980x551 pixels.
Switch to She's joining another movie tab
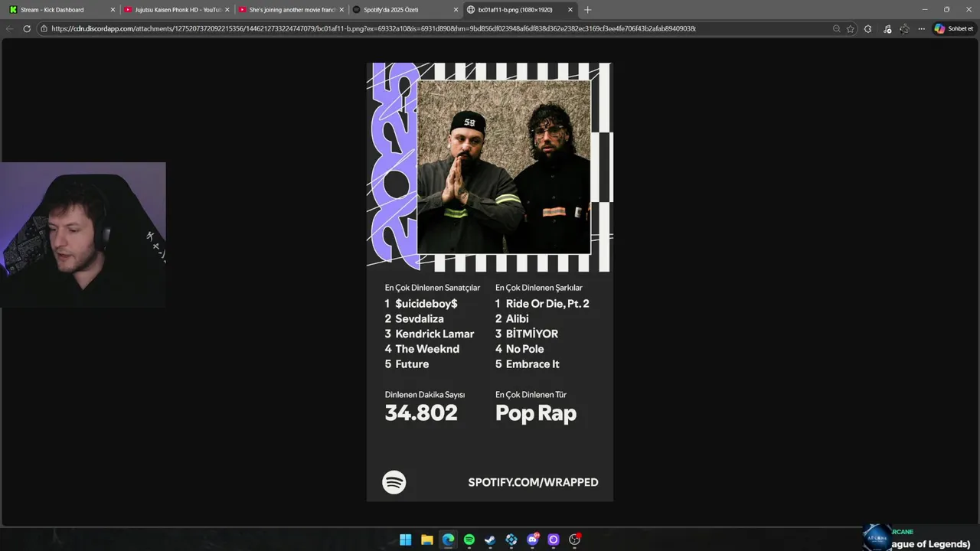291,10
